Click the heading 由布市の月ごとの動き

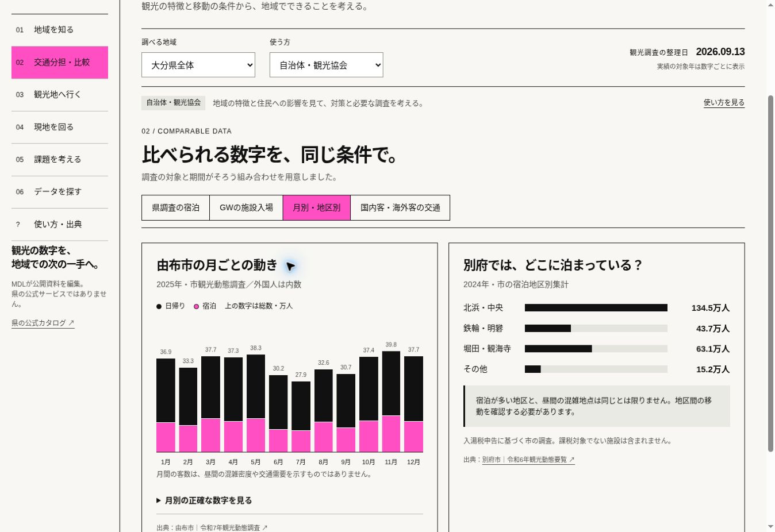click(217, 265)
